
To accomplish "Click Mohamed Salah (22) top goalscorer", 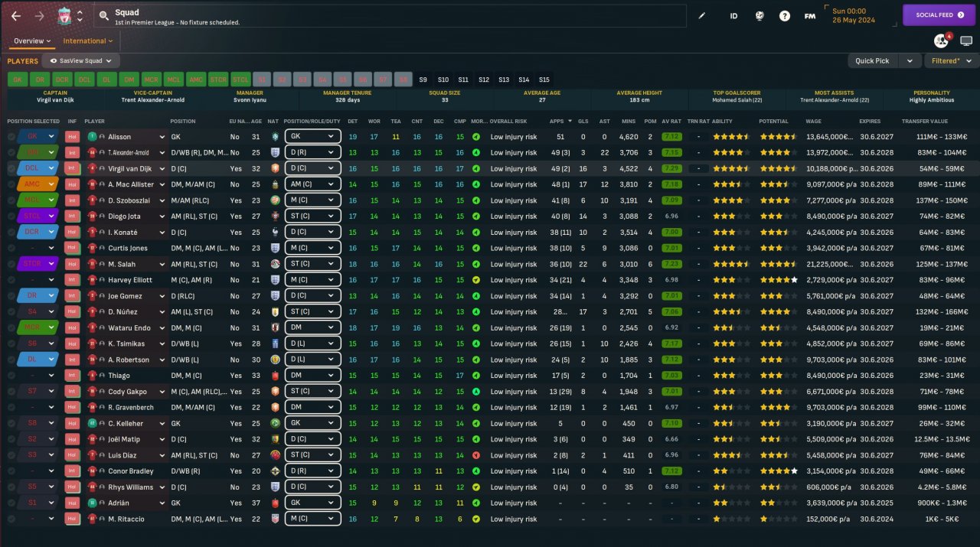I will click(x=737, y=99).
